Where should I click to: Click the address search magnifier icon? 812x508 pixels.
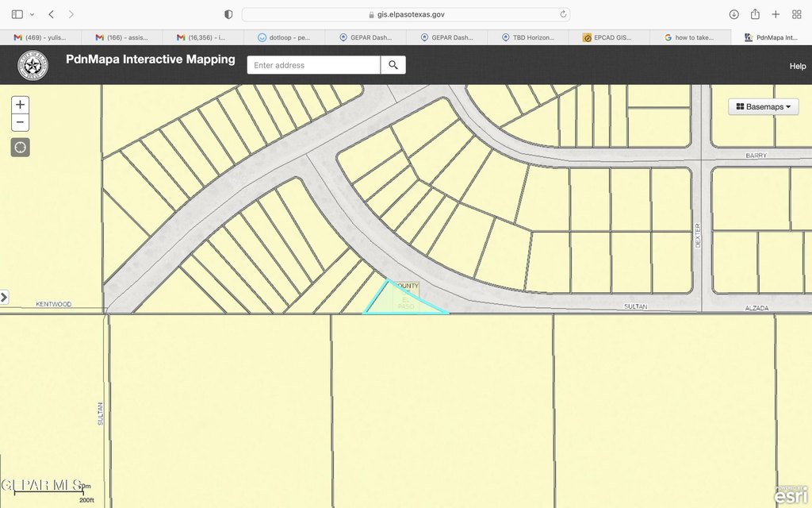393,65
